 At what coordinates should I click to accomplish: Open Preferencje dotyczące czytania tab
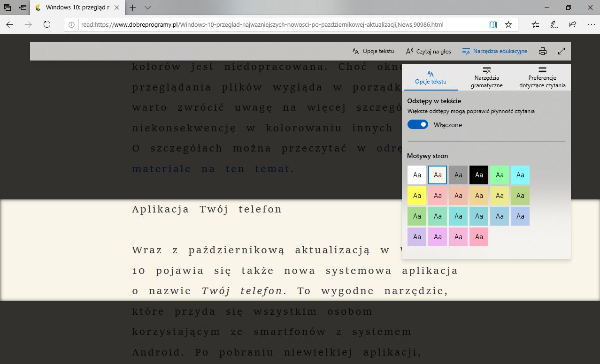[x=542, y=77]
